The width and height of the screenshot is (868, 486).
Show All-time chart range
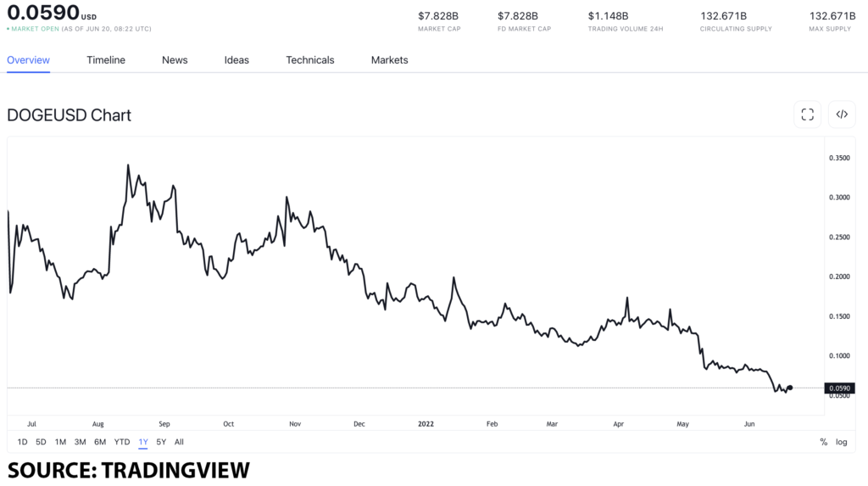(179, 442)
